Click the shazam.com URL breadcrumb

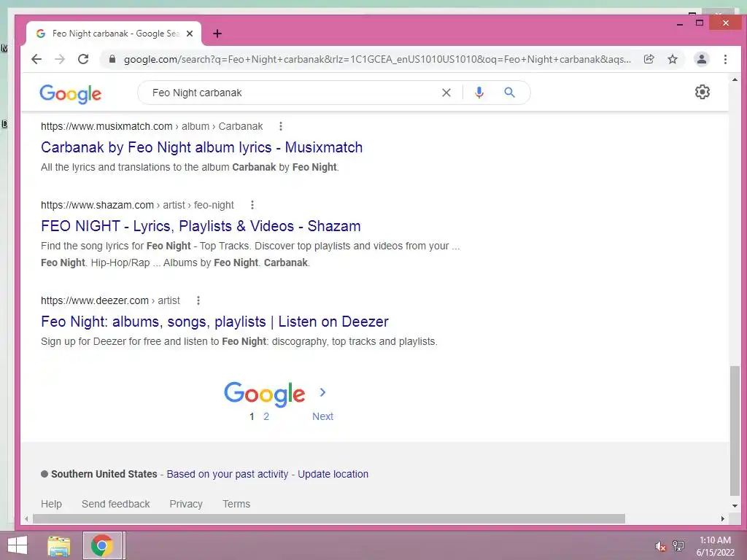click(x=137, y=205)
